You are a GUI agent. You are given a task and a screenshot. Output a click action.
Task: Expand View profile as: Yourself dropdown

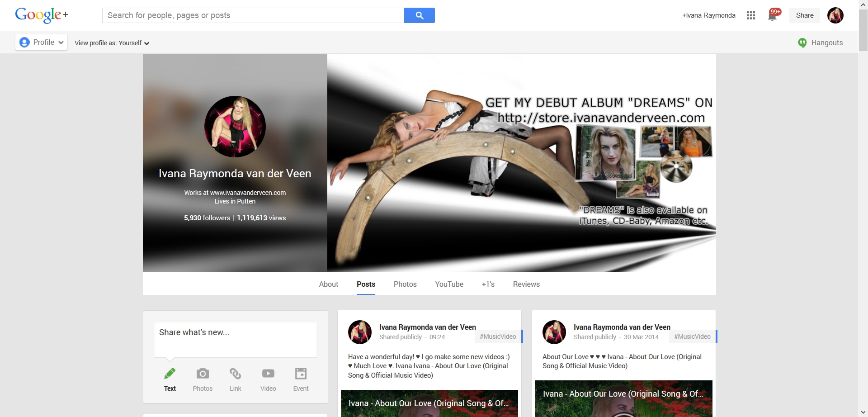[112, 43]
